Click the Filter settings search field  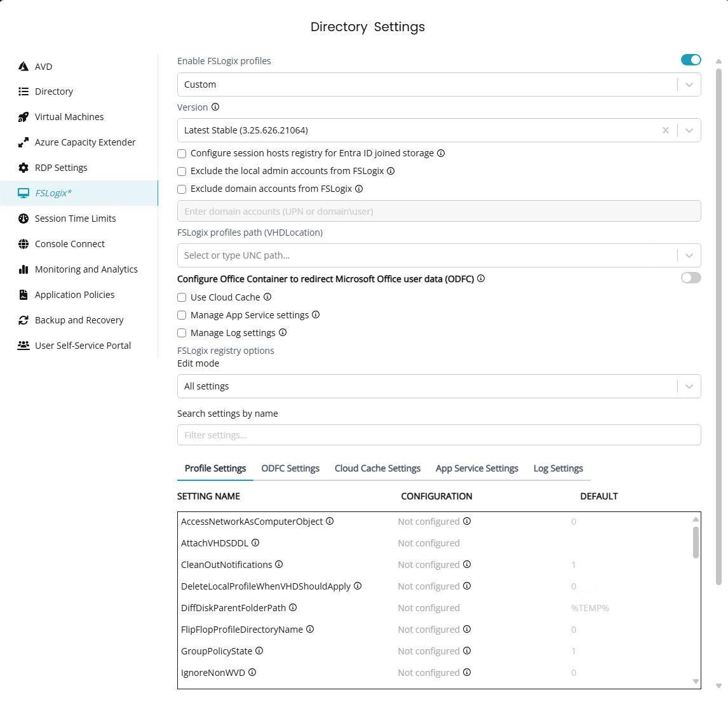438,435
